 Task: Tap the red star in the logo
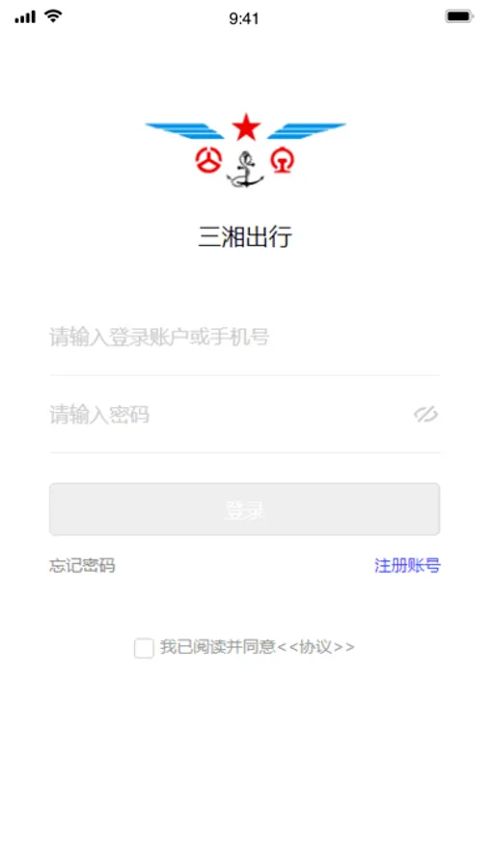[x=246, y=126]
